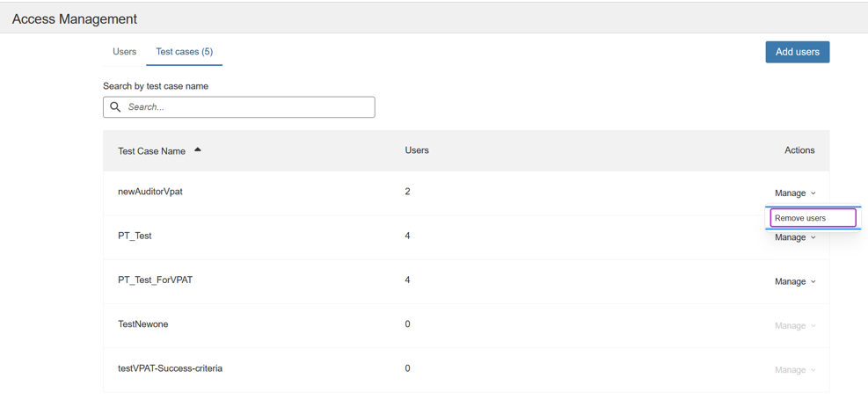The image size is (868, 400).
Task: Click the Access Management page title
Action: click(75, 18)
